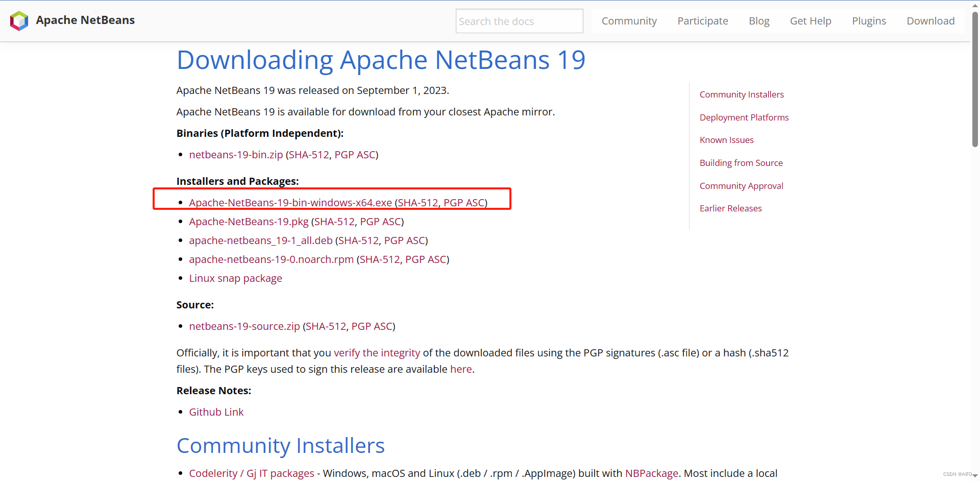Open SHA-512 for the windows-x64.exe installer

pyautogui.click(x=418, y=203)
